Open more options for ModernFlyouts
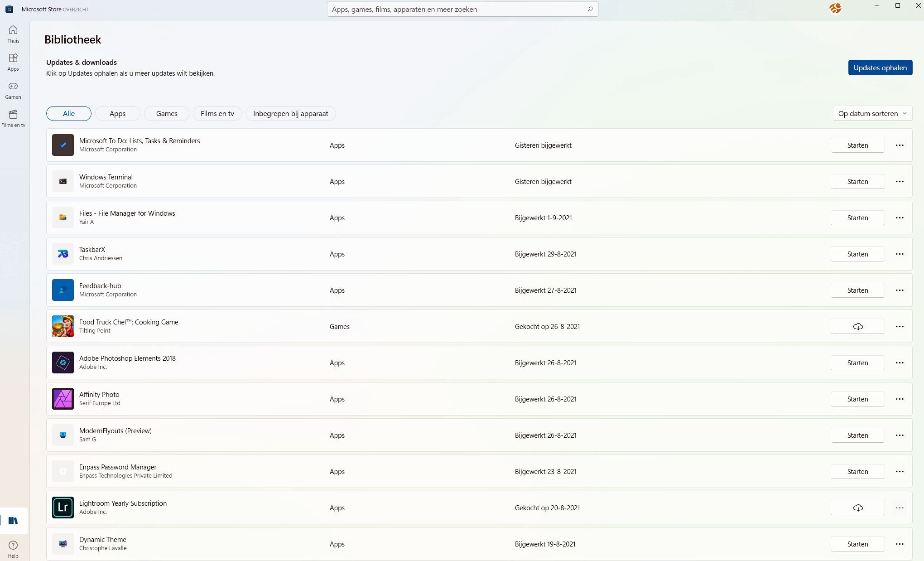Screen dimensions: 924x561 900,435
